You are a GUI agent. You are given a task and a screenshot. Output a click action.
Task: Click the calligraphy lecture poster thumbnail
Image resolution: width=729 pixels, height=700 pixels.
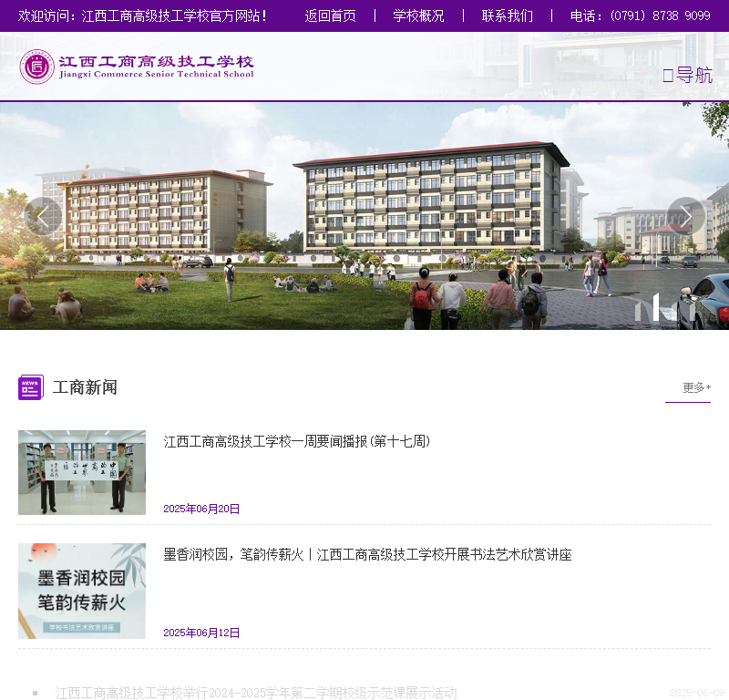click(x=81, y=591)
